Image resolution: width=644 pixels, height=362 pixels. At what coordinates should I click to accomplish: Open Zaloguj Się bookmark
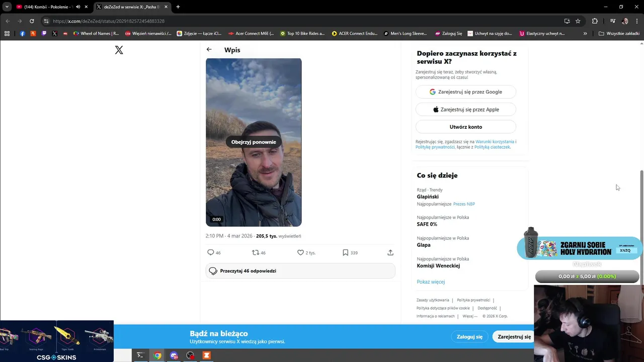click(x=448, y=34)
